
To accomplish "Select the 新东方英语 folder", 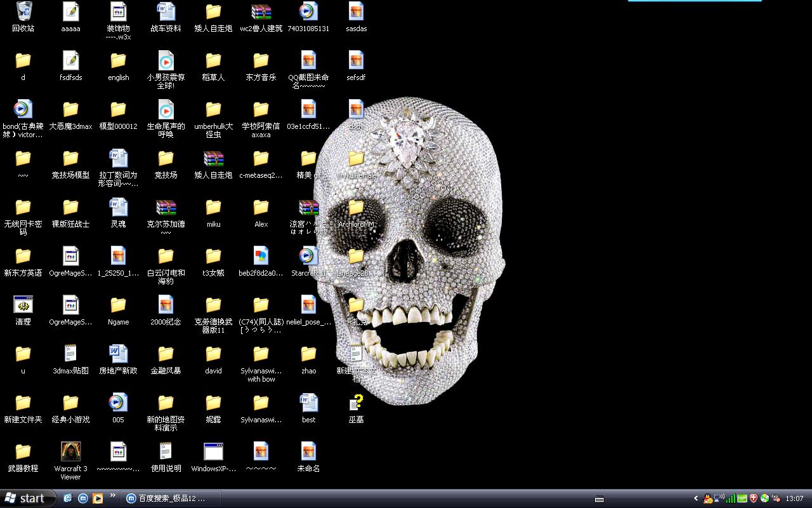I will coord(23,256).
